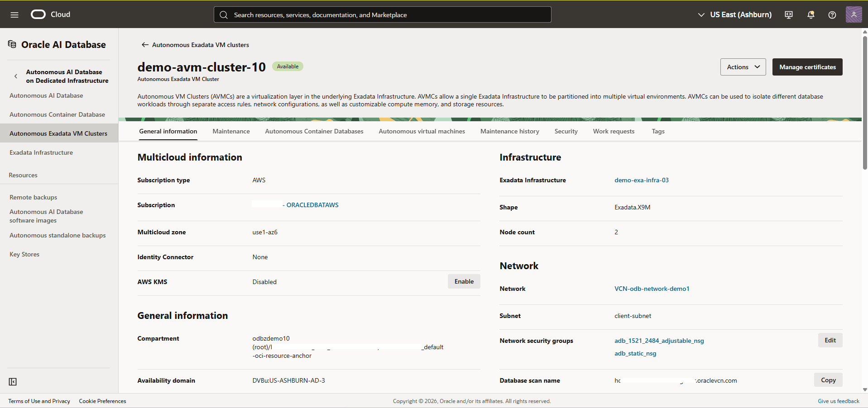868x408 pixels.
Task: Click the Give us feedback link
Action: click(838, 401)
